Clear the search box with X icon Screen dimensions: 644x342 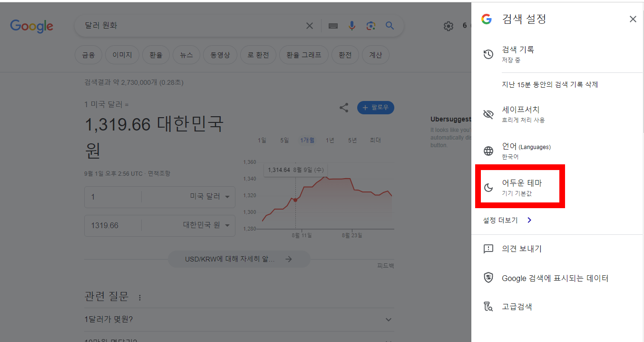pyautogui.click(x=310, y=26)
